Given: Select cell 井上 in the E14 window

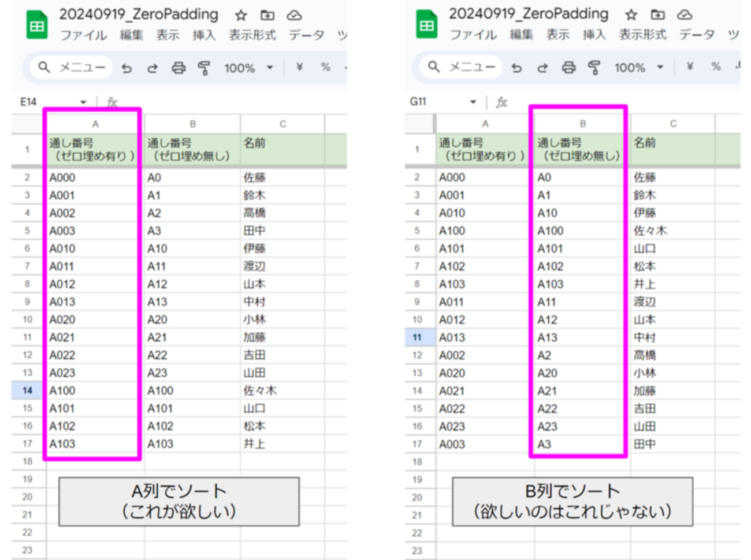Looking at the screenshot, I should [282, 444].
